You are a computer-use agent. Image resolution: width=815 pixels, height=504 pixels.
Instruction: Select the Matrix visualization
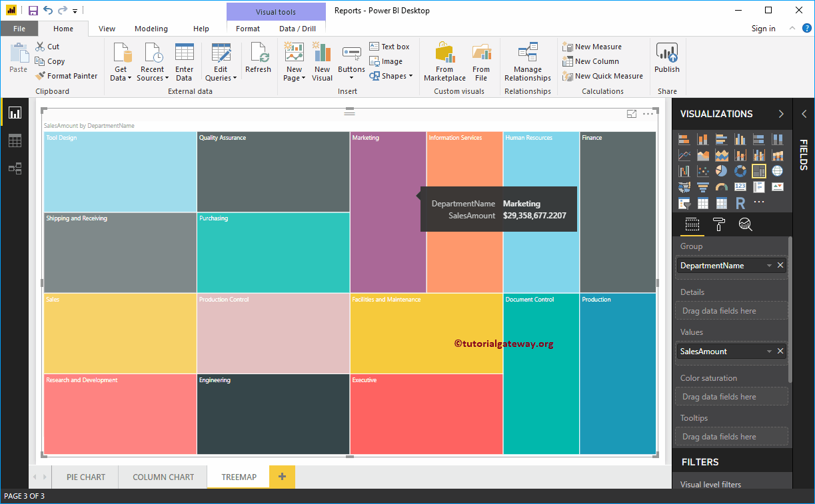[722, 203]
